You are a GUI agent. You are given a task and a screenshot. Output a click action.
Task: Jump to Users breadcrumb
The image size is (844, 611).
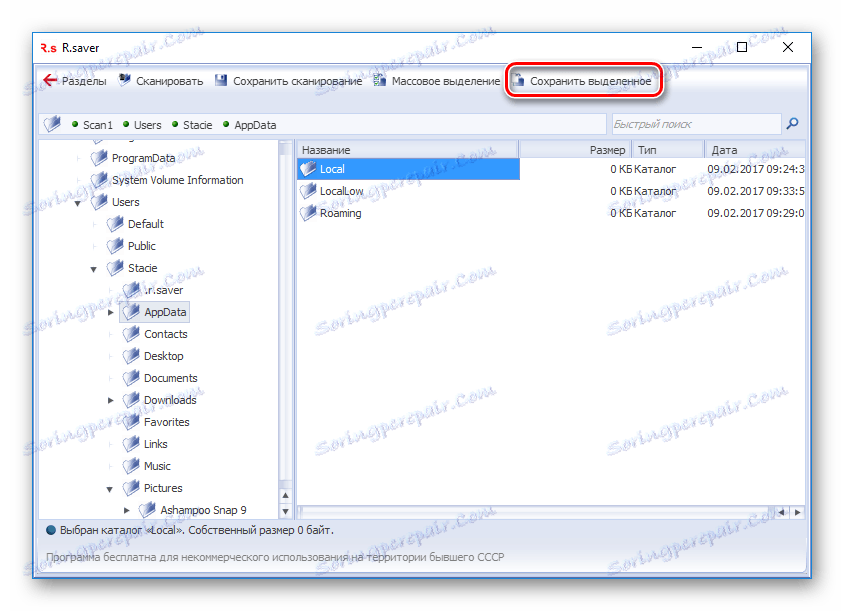pyautogui.click(x=147, y=125)
